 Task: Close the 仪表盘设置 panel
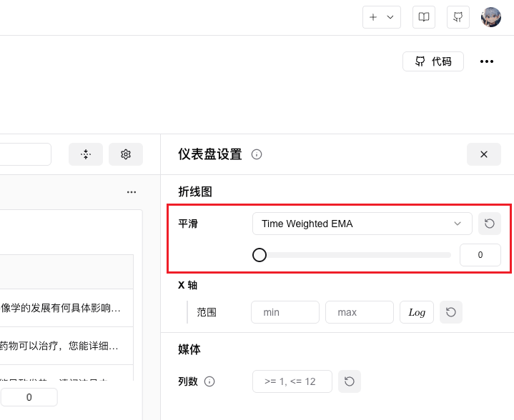pyautogui.click(x=484, y=154)
